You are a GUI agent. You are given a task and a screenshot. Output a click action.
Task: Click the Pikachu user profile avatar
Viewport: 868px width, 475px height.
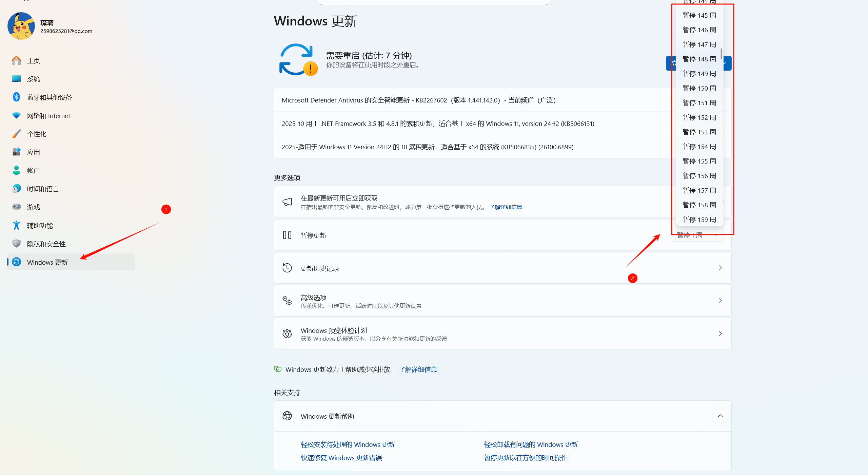pyautogui.click(x=21, y=26)
